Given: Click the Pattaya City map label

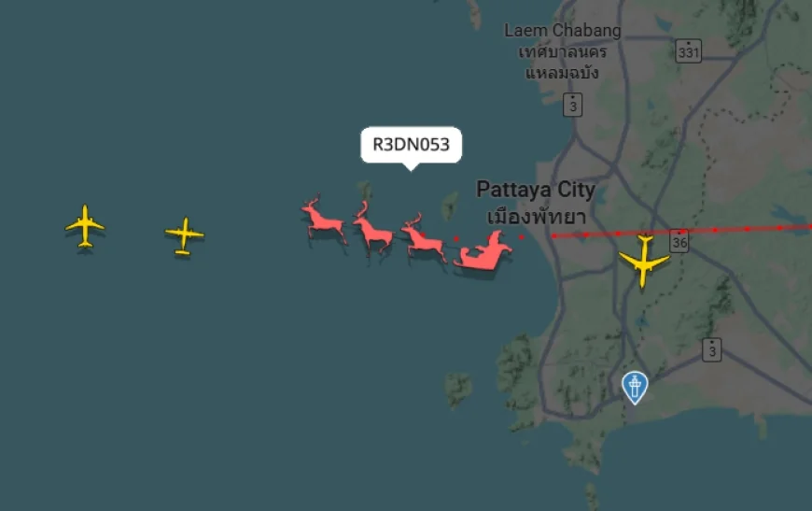Looking at the screenshot, I should tap(536, 189).
